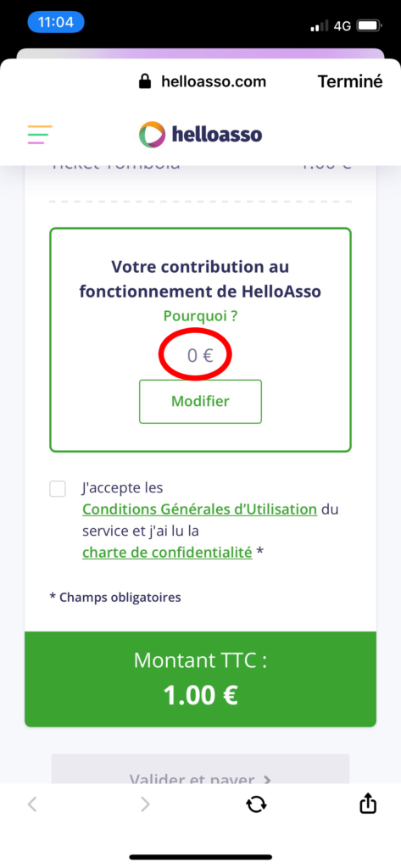The image size is (401, 868).
Task: Tap Terminé to close the browser view
Action: (350, 81)
